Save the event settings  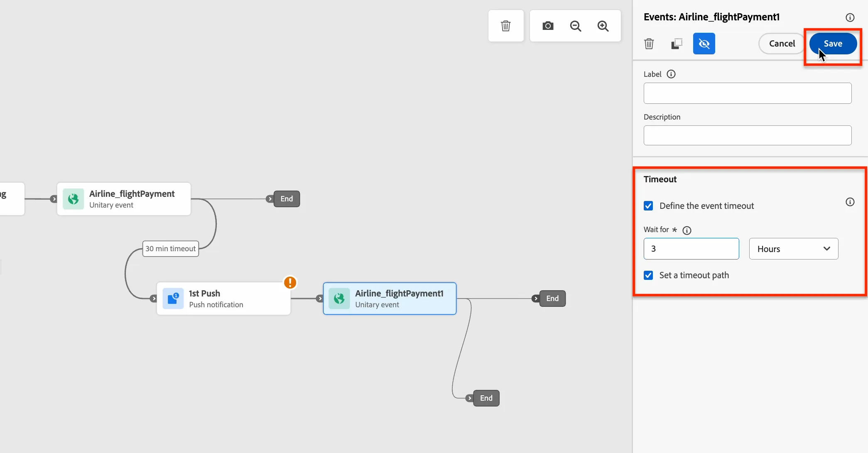tap(833, 44)
